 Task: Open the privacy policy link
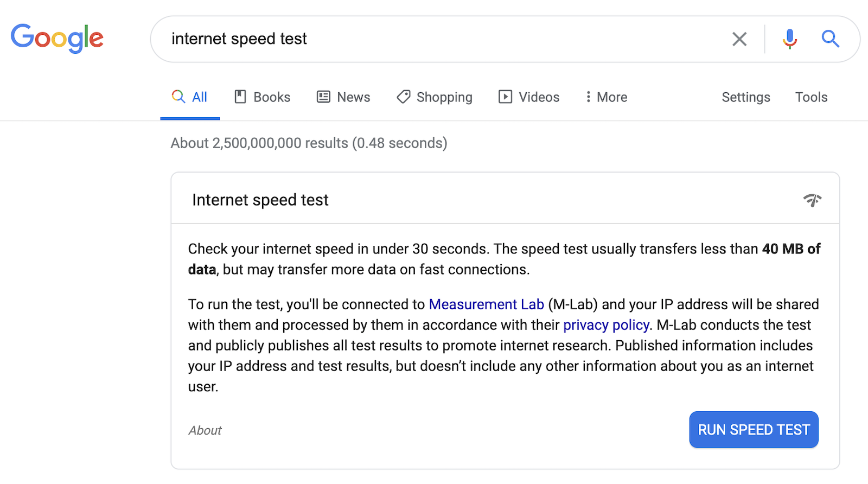(x=606, y=325)
